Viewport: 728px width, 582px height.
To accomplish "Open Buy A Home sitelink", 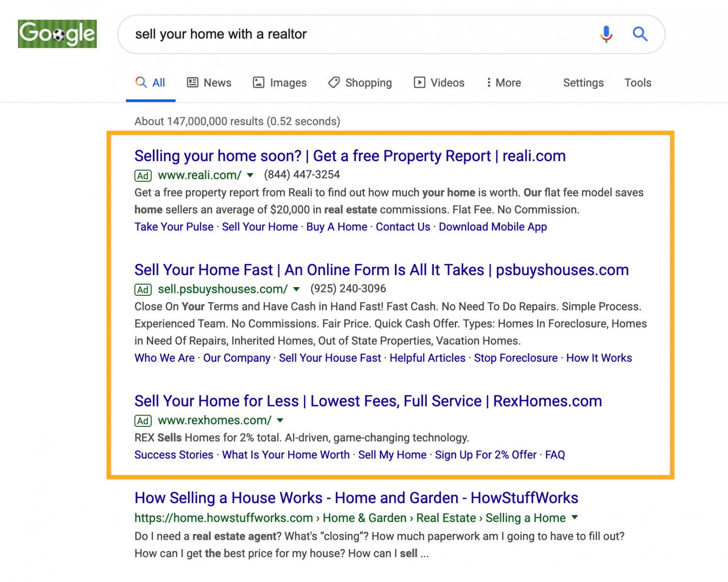I will [x=337, y=227].
